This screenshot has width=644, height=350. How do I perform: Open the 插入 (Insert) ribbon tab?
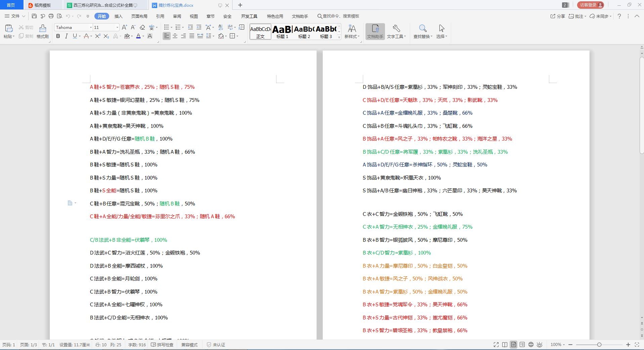pos(118,16)
